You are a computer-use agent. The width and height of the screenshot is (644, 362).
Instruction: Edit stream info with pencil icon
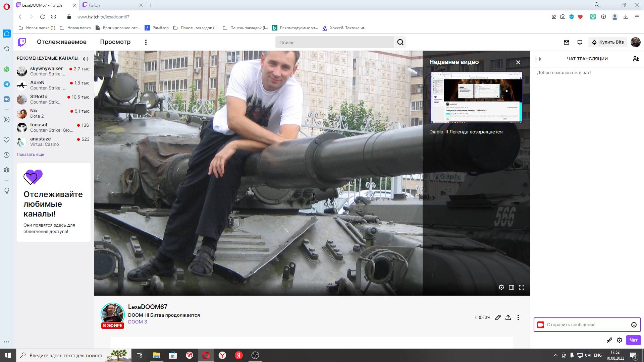pyautogui.click(x=498, y=317)
